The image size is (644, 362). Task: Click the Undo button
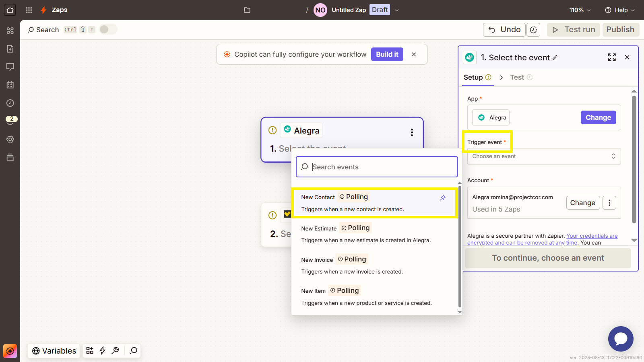(504, 30)
